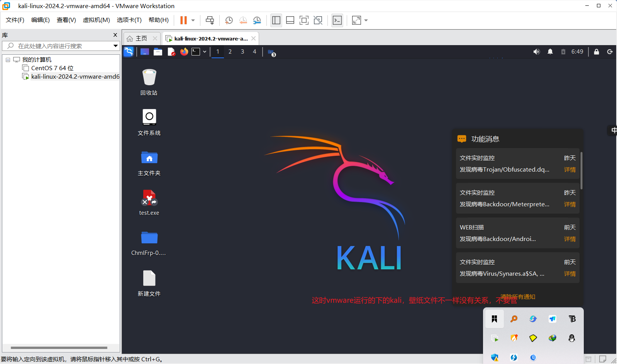Switch to Kali workspace 2

[x=230, y=52]
